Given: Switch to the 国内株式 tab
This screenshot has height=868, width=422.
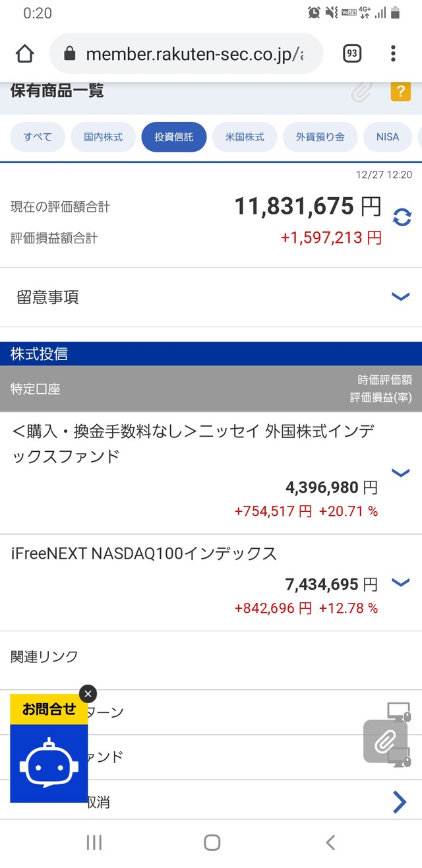Looking at the screenshot, I should tap(104, 137).
